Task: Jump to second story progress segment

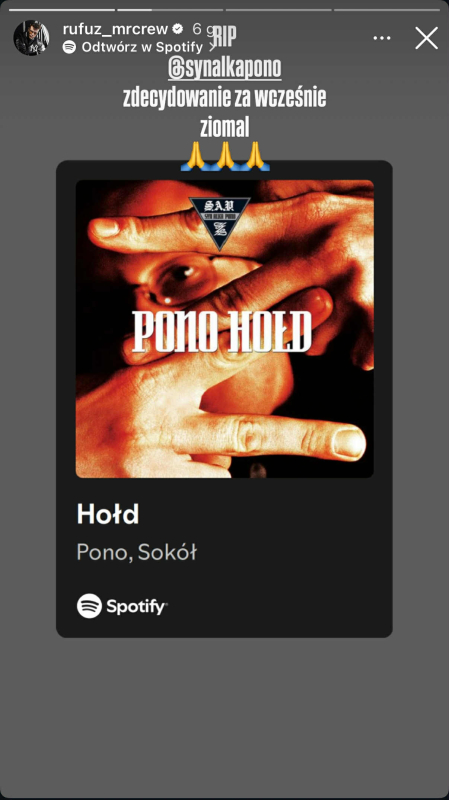Action: 170,10
